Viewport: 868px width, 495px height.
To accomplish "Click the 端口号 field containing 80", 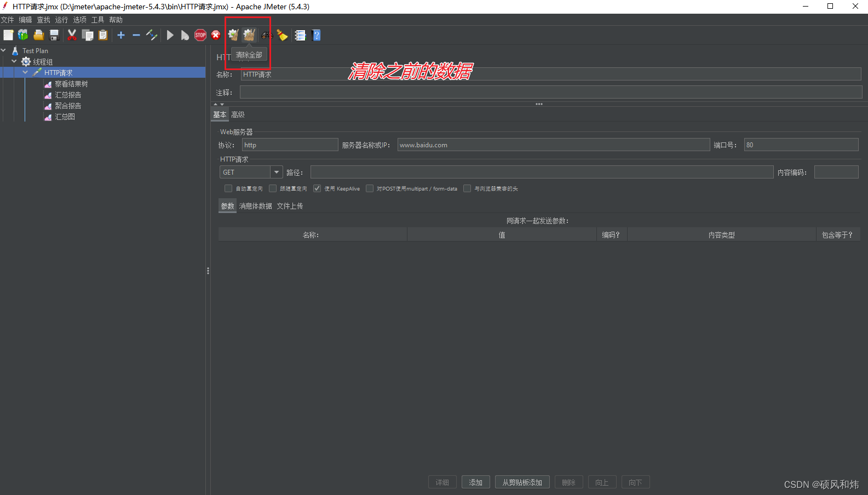I will (801, 145).
